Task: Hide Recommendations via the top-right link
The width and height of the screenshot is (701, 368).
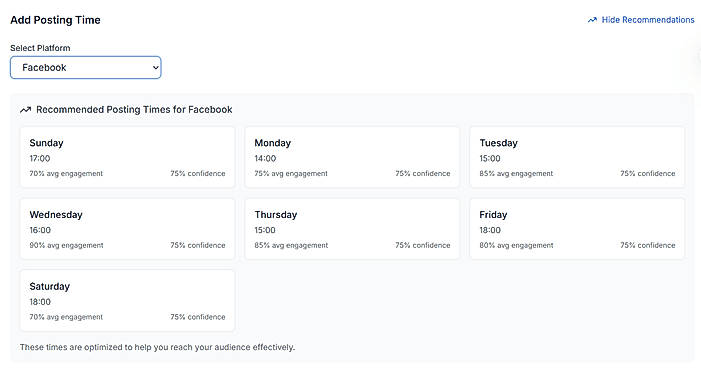Action: [641, 20]
